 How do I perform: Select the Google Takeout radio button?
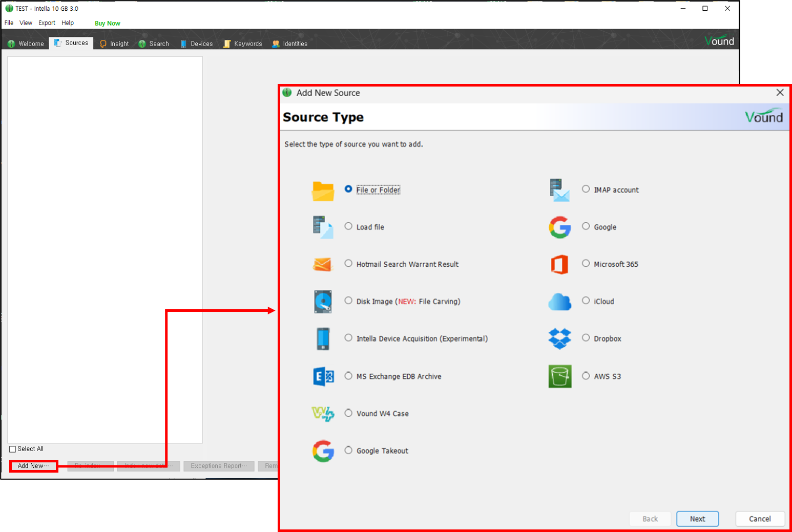tap(348, 450)
